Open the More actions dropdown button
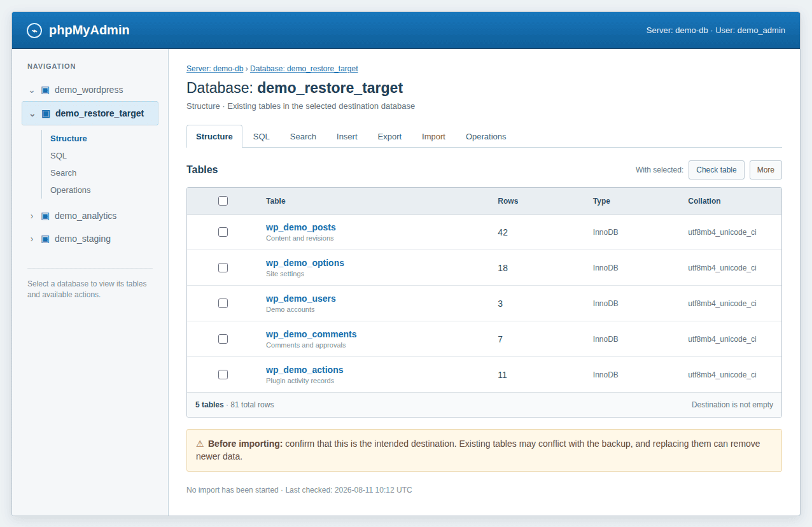This screenshot has height=527, width=812. (x=766, y=170)
